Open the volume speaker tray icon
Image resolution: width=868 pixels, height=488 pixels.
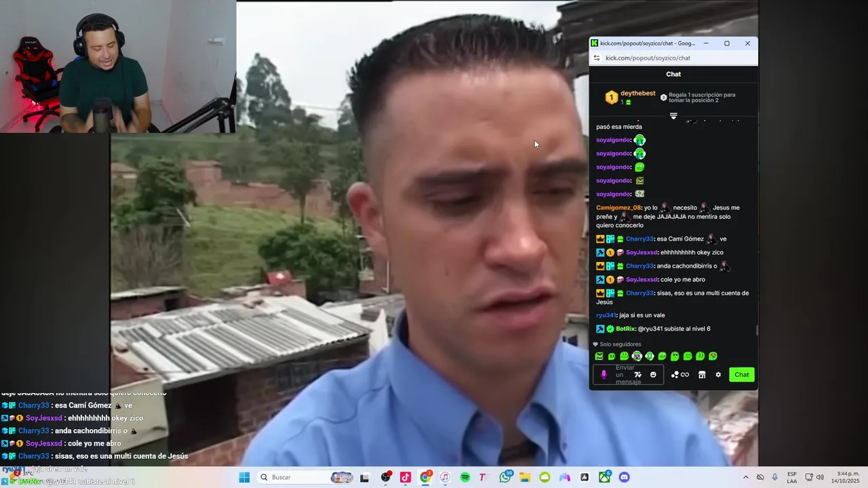click(820, 477)
